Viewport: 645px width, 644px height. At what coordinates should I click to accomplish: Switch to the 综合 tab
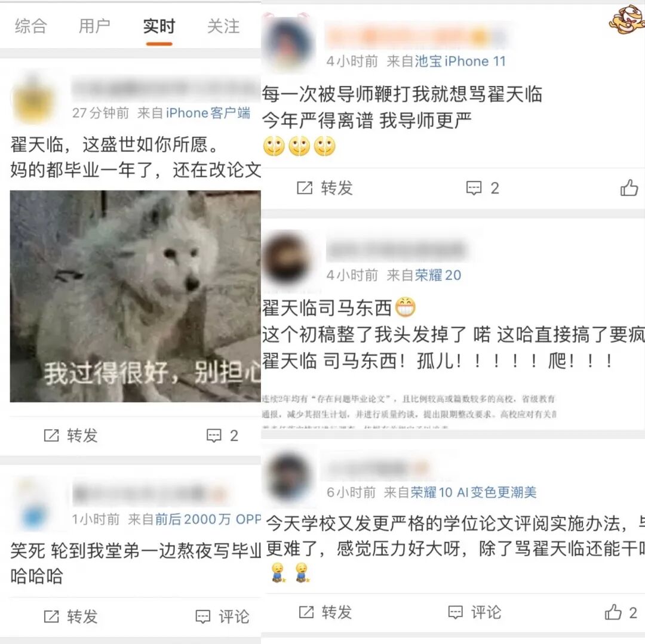(x=31, y=26)
